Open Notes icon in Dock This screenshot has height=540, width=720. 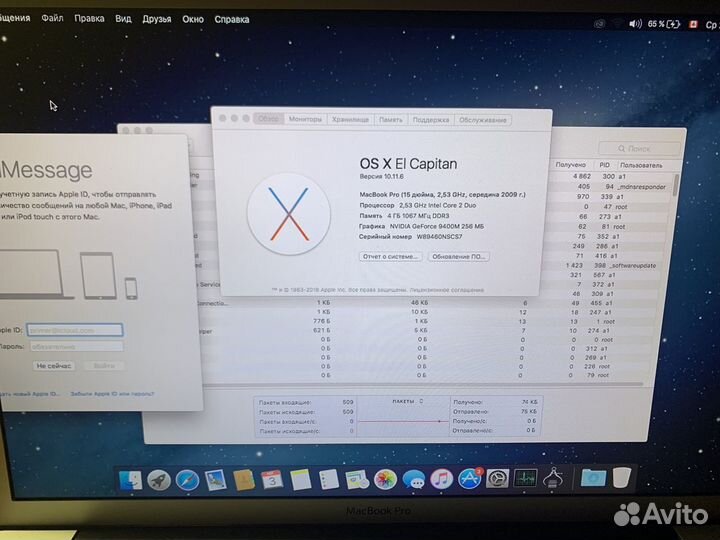(300, 480)
